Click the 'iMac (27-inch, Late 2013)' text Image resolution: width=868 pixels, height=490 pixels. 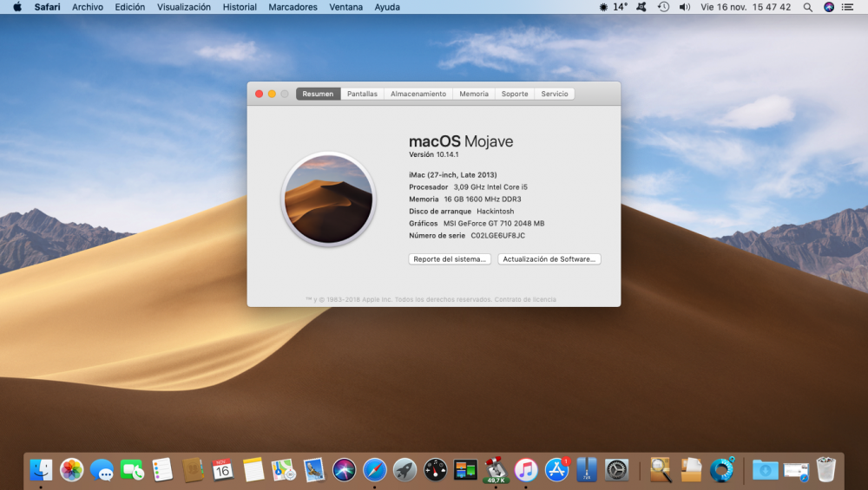pos(453,175)
